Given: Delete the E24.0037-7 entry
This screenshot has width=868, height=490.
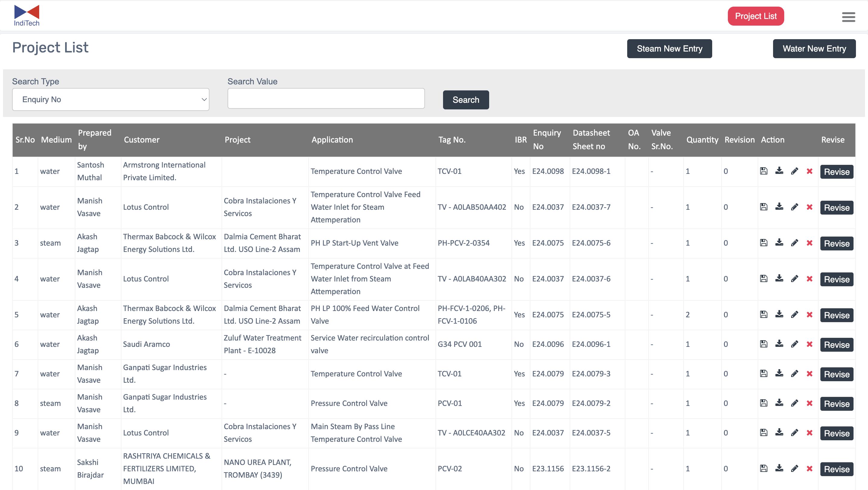Looking at the screenshot, I should 809,207.
